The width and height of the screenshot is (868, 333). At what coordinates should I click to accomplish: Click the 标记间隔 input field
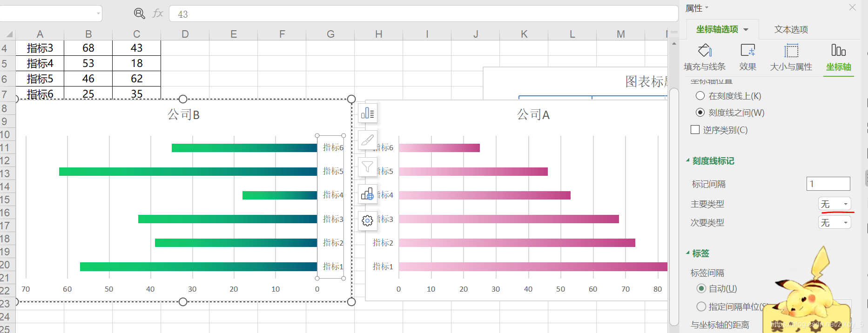point(828,184)
